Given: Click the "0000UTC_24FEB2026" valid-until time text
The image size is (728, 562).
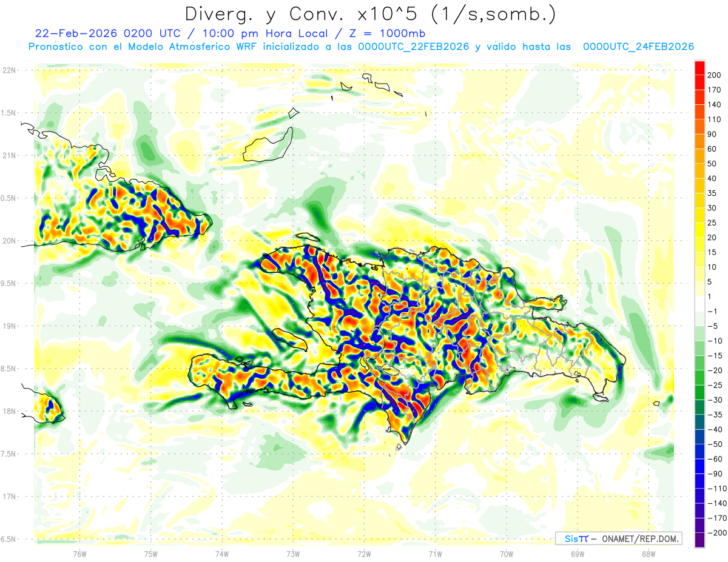Looking at the screenshot, I should 638,47.
